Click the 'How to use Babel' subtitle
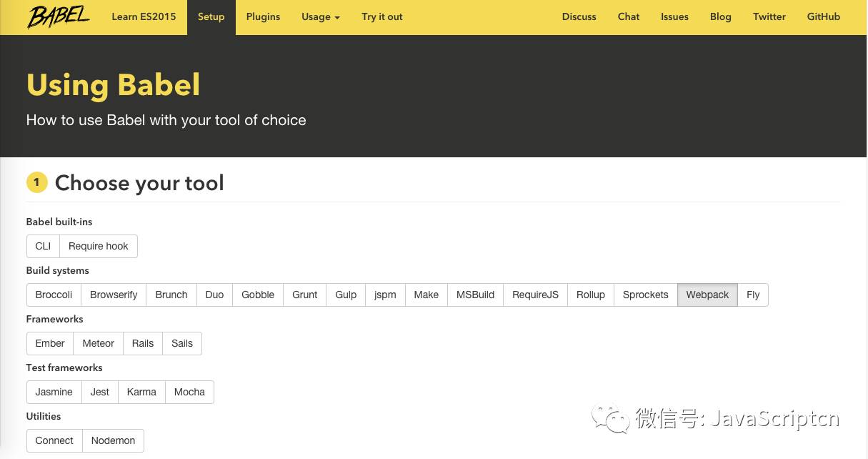Image resolution: width=868 pixels, height=459 pixels. (x=166, y=120)
